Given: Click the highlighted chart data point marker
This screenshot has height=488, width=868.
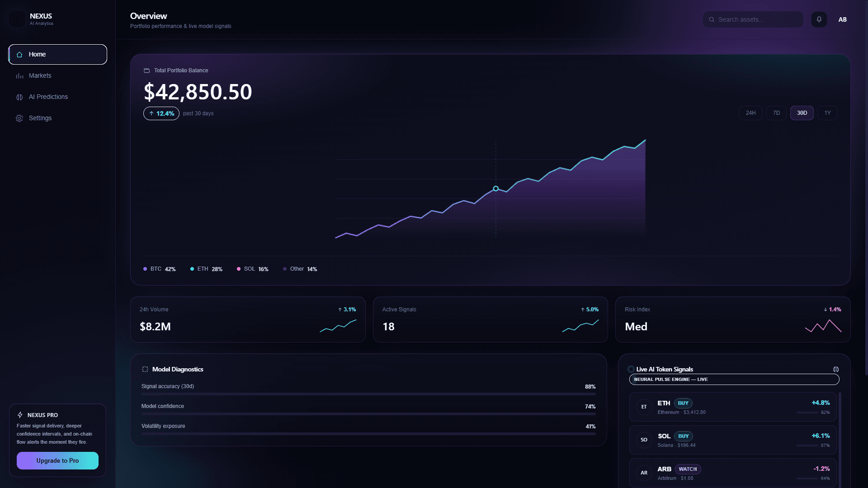Looking at the screenshot, I should (x=496, y=188).
